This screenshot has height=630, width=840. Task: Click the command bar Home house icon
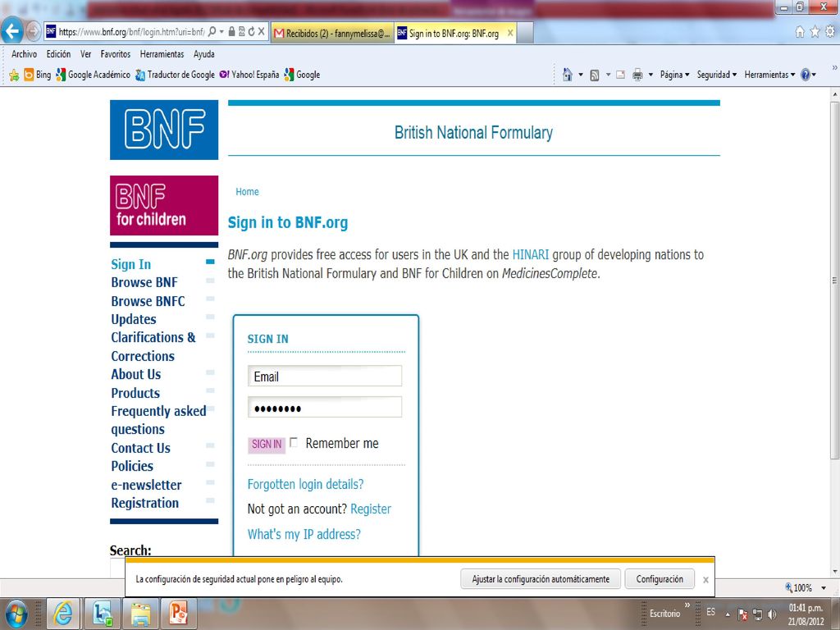[x=568, y=75]
